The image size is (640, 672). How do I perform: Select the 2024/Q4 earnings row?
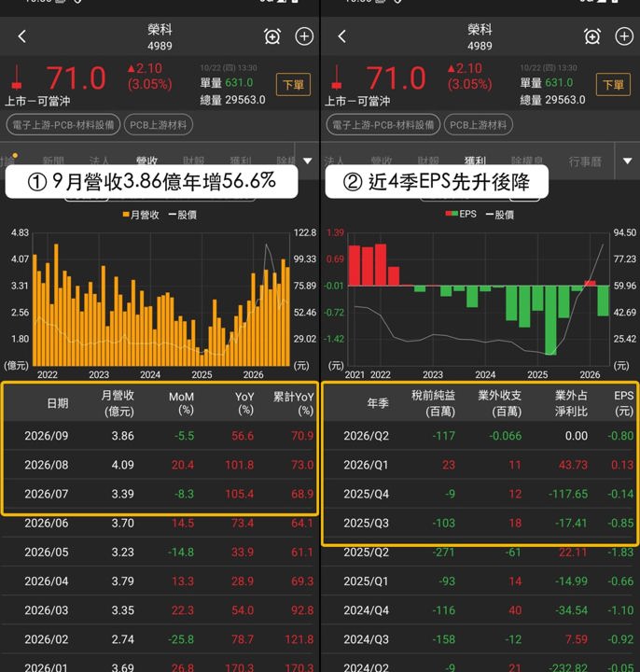[x=480, y=610]
